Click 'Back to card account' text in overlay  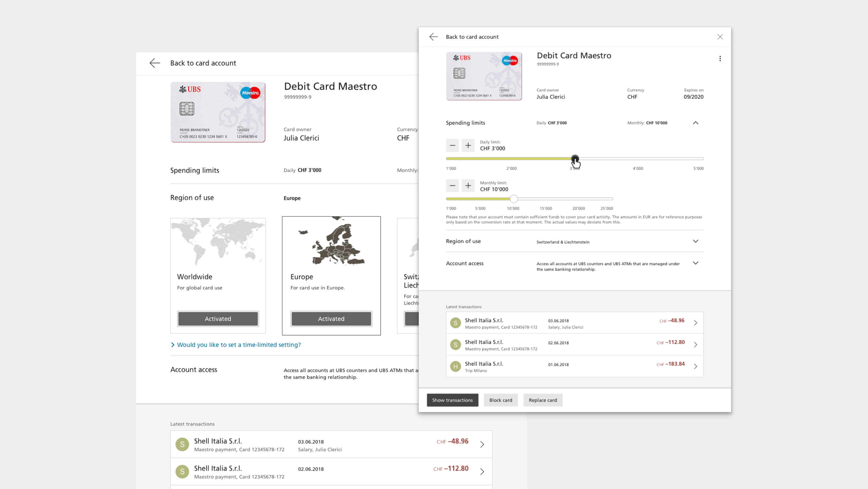click(472, 37)
